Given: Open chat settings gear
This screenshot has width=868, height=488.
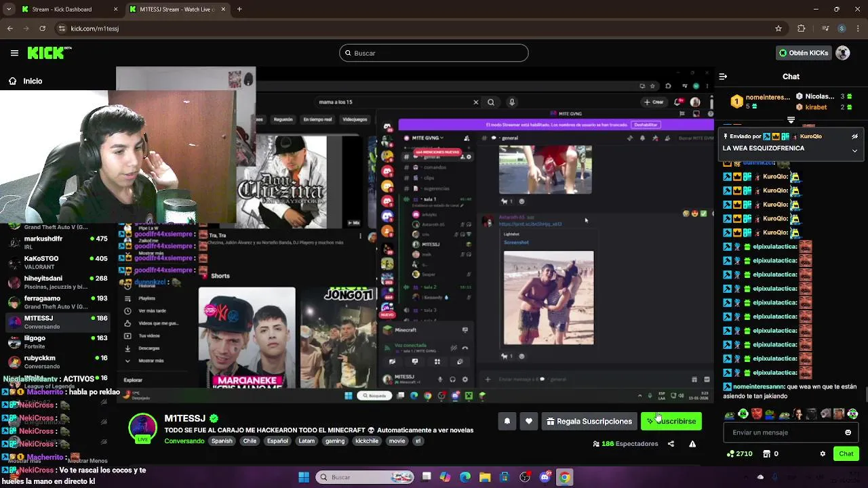Looking at the screenshot, I should (x=823, y=453).
